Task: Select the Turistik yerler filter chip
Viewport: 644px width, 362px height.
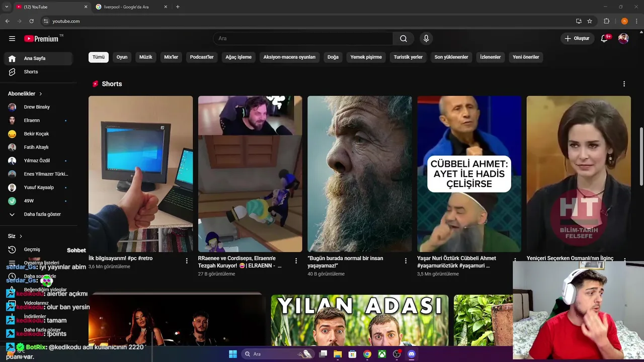Action: click(408, 57)
